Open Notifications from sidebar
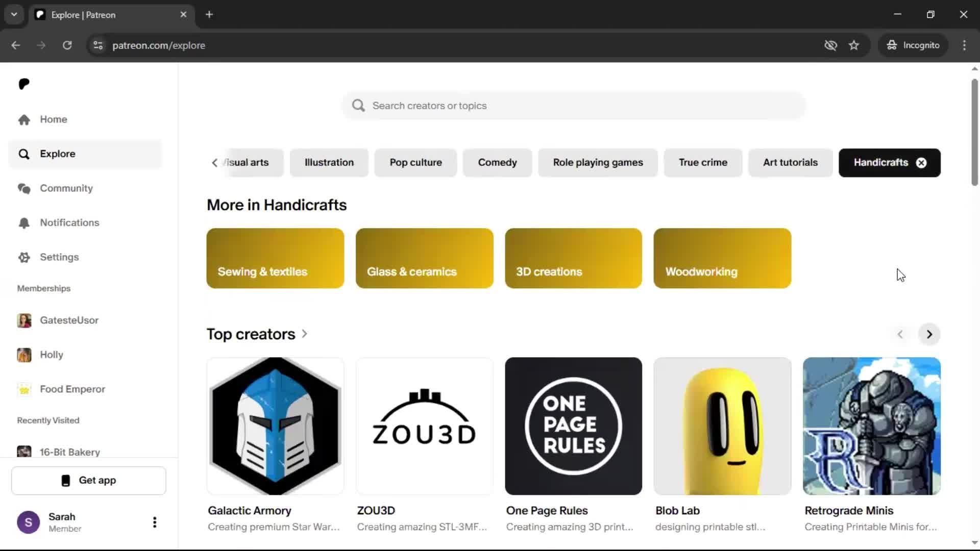 pyautogui.click(x=85, y=222)
